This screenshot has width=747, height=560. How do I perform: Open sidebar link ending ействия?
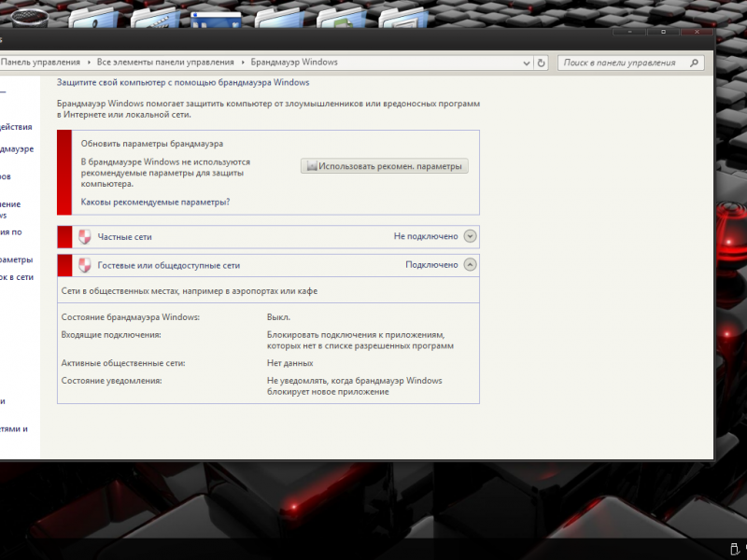point(16,127)
